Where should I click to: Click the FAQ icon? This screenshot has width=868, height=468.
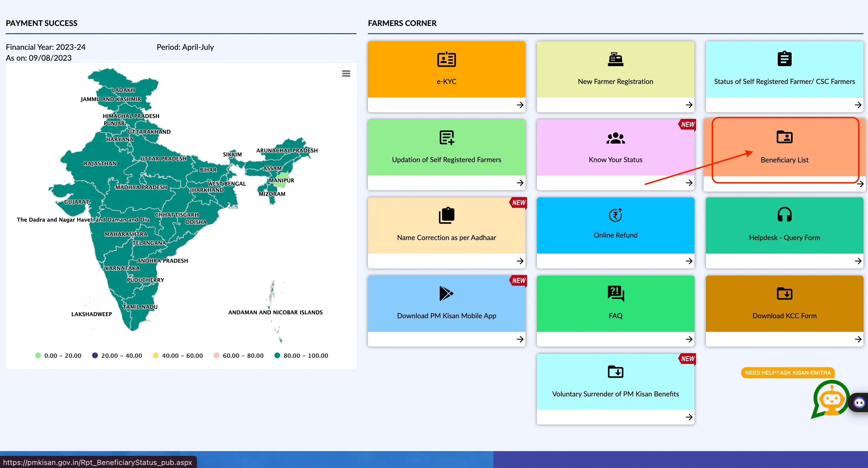614,293
